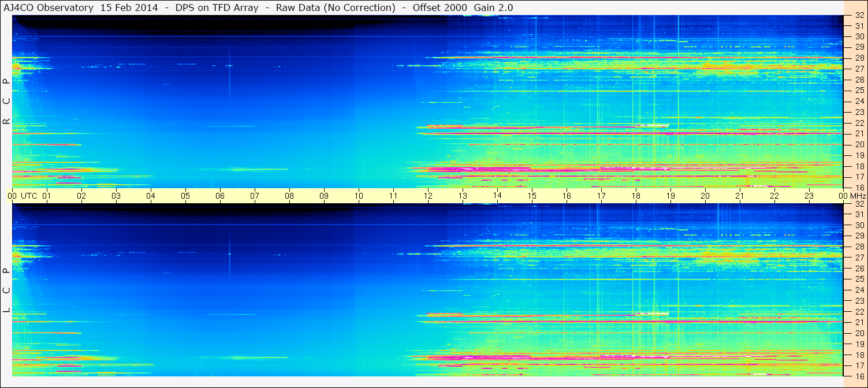This screenshot has height=388, width=868.
Task: Click the 22 MHz label on the RCP scale
Action: tap(859, 123)
